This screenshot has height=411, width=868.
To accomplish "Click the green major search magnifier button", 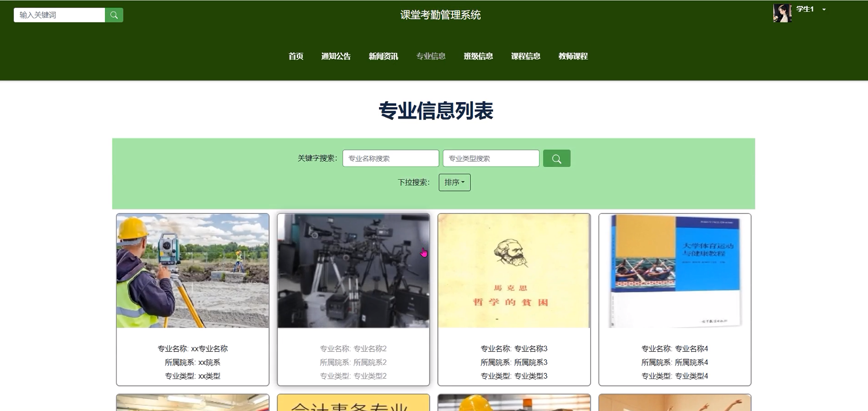I will click(556, 158).
